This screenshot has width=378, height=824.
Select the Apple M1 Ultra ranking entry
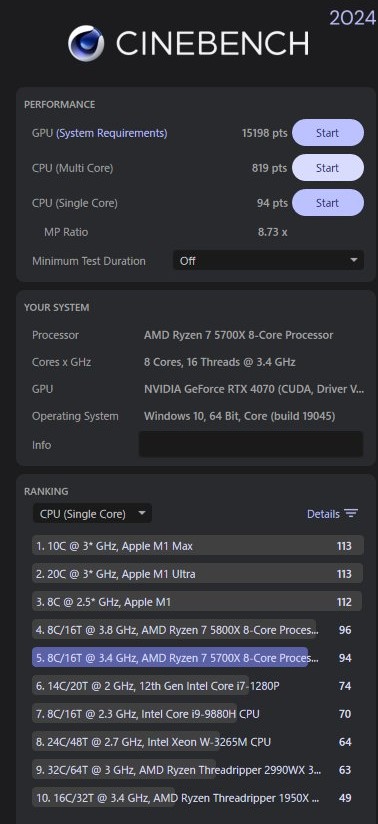click(198, 573)
